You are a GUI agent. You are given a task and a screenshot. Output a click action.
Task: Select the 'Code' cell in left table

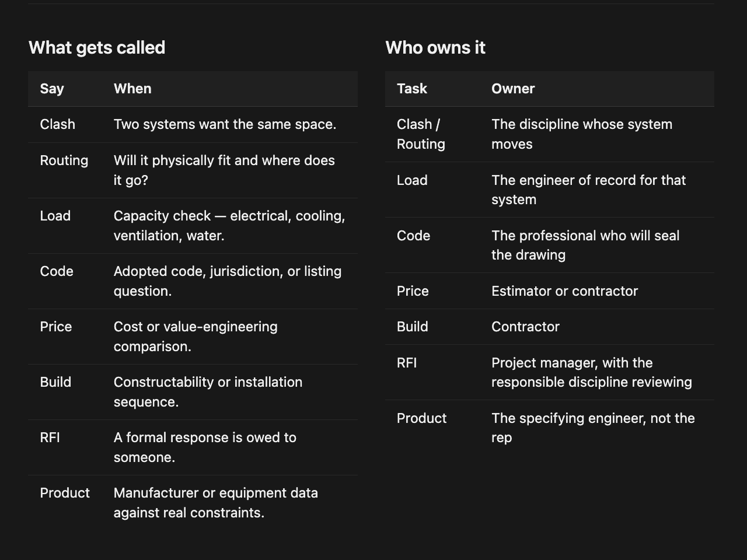tap(57, 271)
